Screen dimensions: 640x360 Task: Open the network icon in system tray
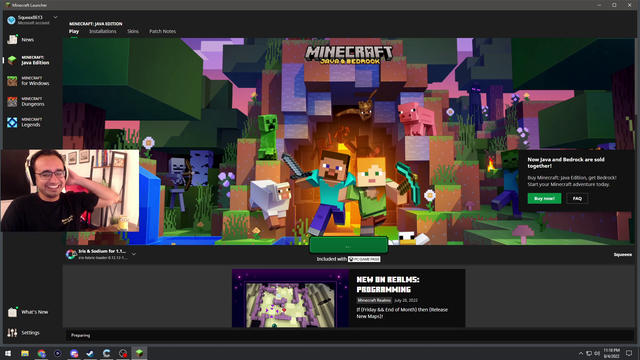[x=589, y=353]
